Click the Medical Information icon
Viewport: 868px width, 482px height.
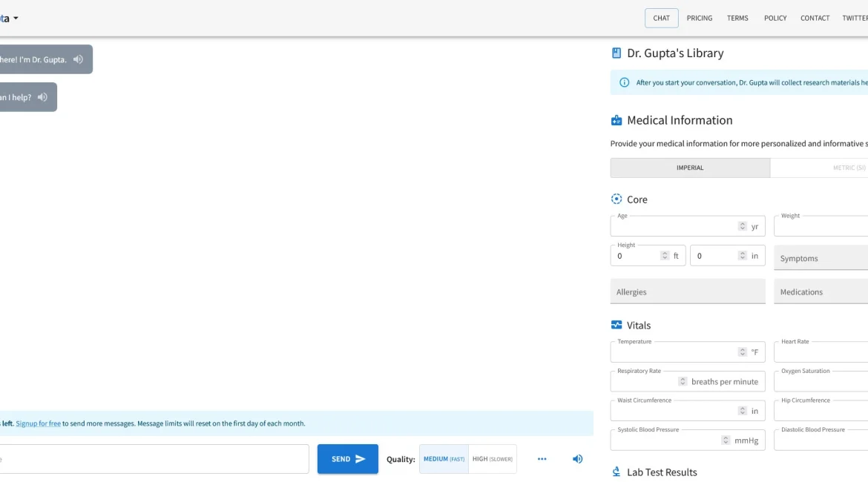click(616, 120)
